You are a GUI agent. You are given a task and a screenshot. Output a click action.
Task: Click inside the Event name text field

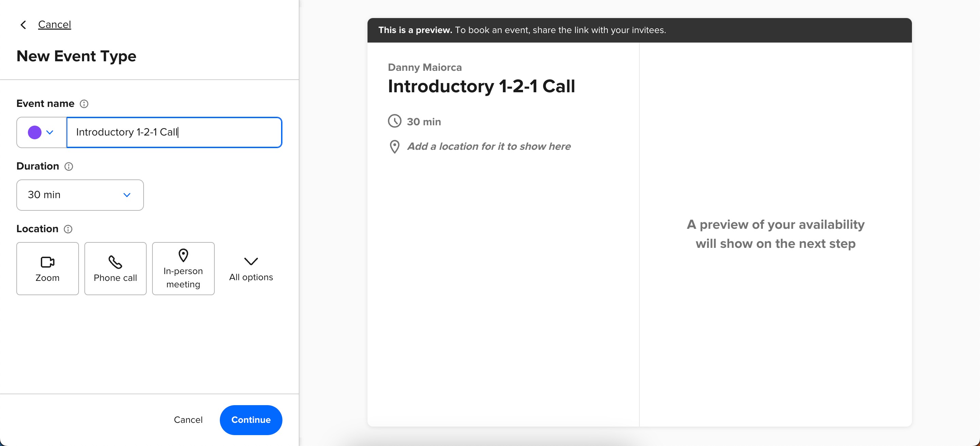[174, 132]
